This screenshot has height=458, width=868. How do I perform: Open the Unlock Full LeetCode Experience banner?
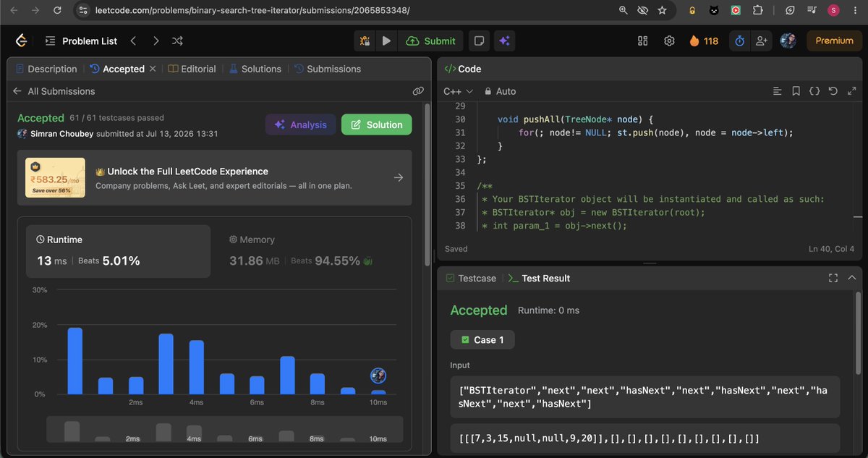[x=214, y=177]
